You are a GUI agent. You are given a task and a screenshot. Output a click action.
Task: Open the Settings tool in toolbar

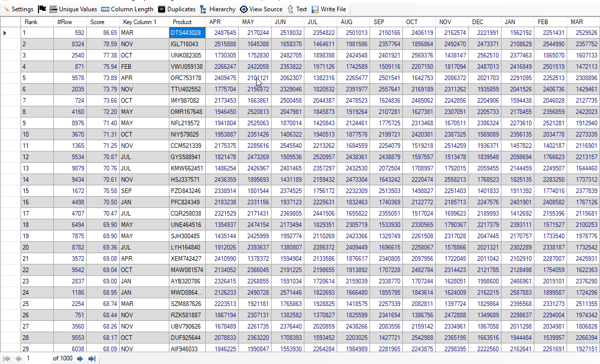(18, 9)
